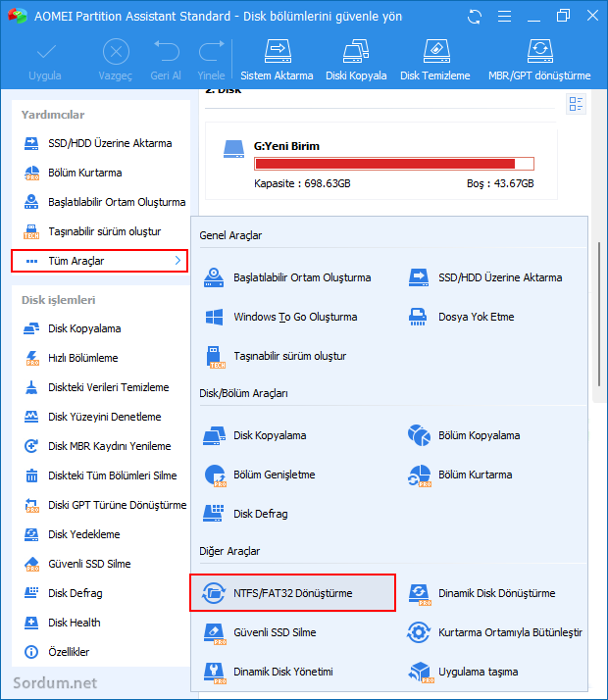Open Dinamik Disk Yönetimi tool
This screenshot has height=700, width=608.
[268, 672]
